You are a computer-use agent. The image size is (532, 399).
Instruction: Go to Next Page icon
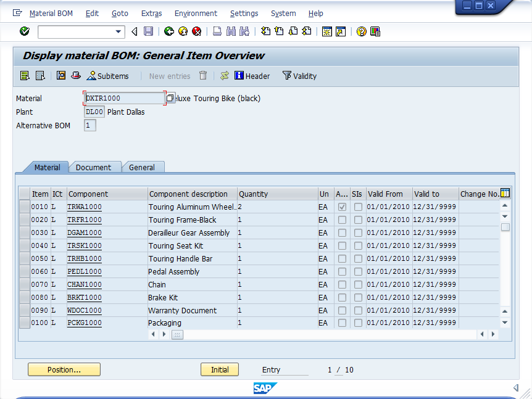(293, 31)
